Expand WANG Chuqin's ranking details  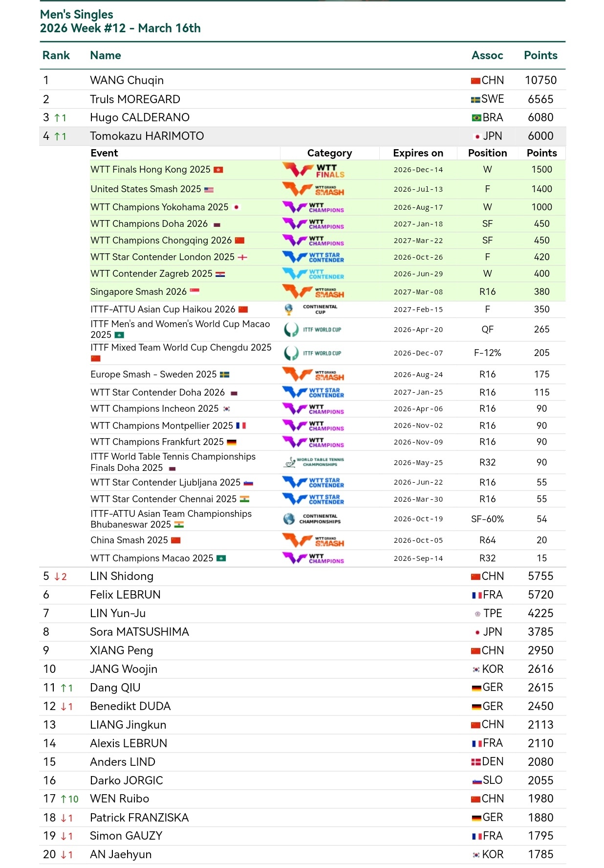click(302, 81)
